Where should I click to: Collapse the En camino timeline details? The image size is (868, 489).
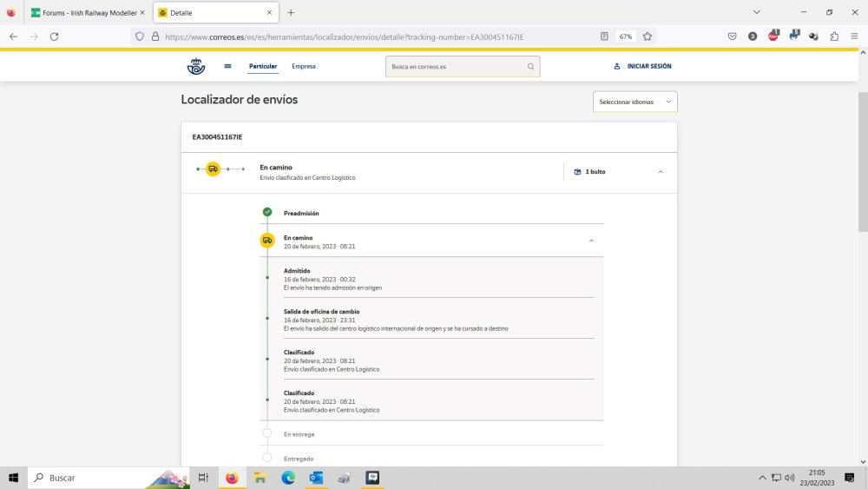[x=591, y=241]
